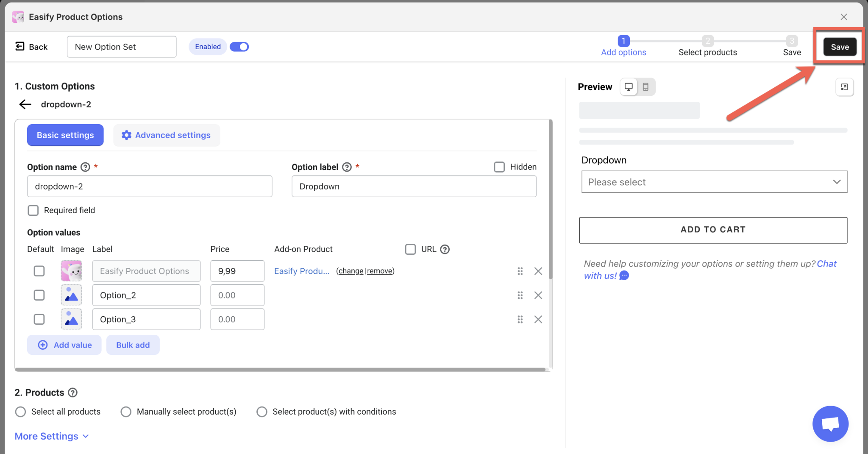
Task: Click the Price field for Option_2
Action: tap(237, 295)
